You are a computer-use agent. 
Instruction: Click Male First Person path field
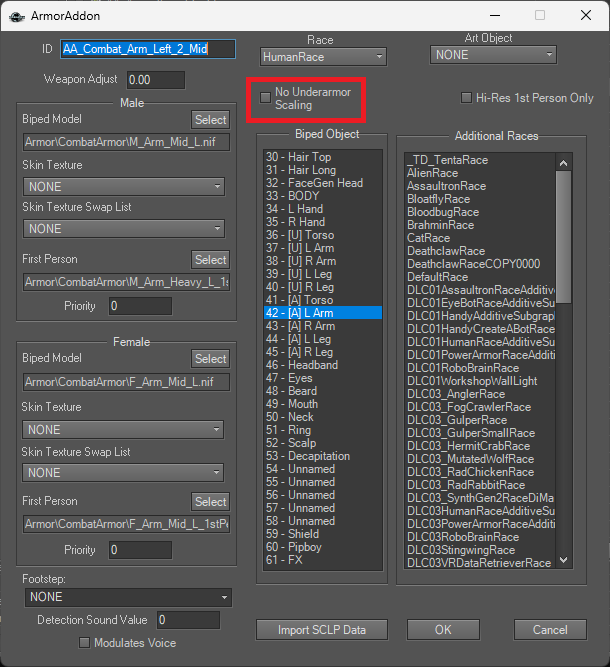[x=126, y=282]
